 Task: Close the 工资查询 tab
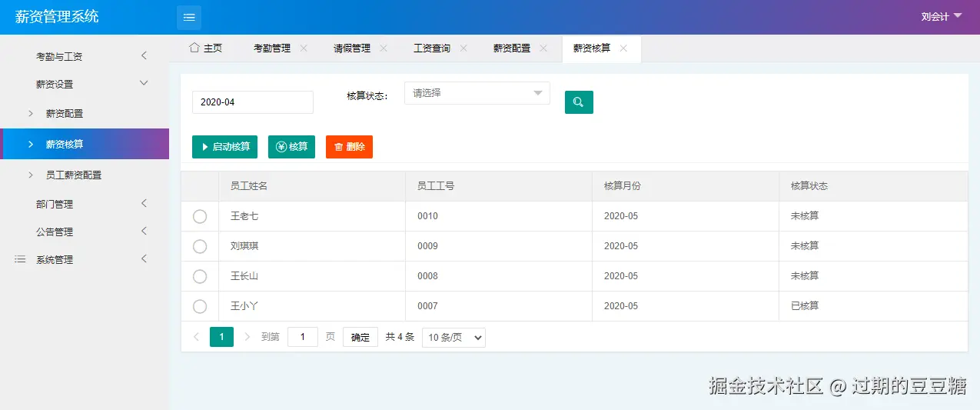463,48
